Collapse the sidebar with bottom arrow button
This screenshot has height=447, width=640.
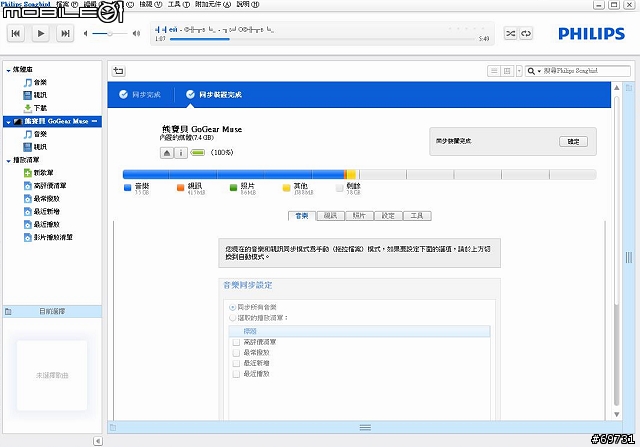point(98,441)
